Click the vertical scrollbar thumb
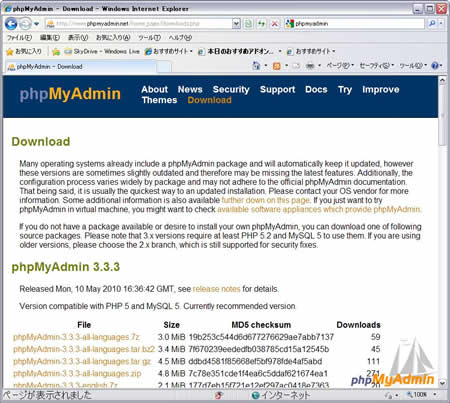The image size is (450, 403). (442, 115)
